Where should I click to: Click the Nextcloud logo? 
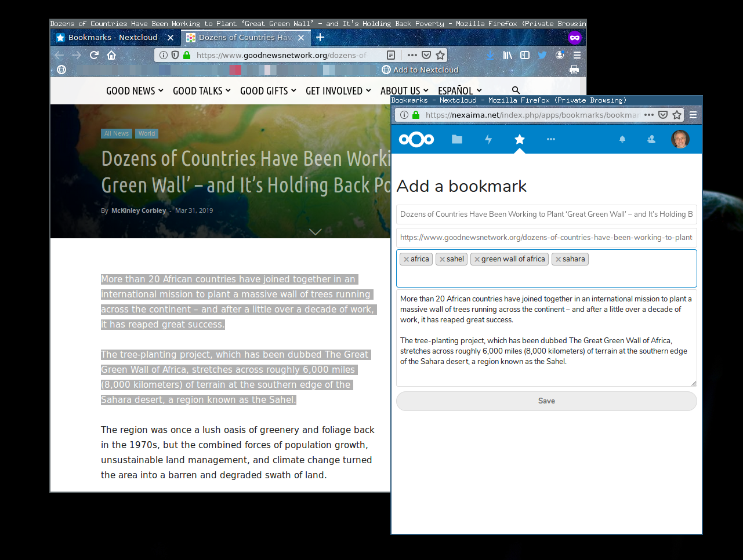416,139
